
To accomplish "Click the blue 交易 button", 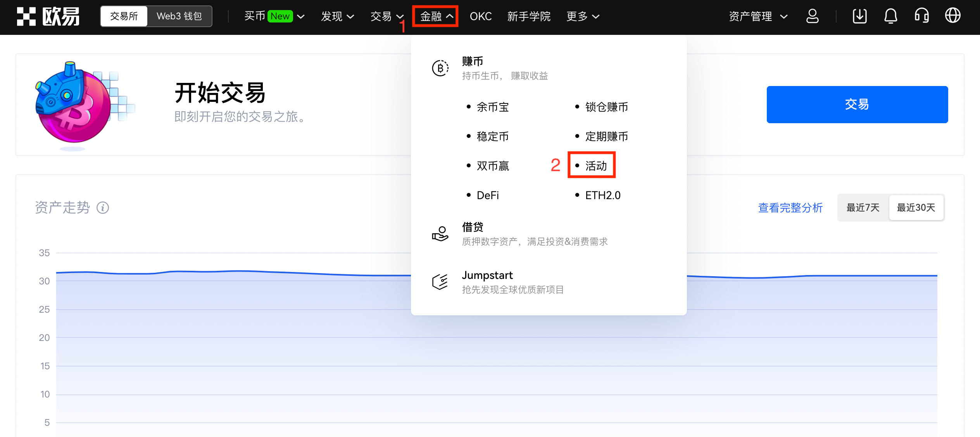I will (857, 104).
